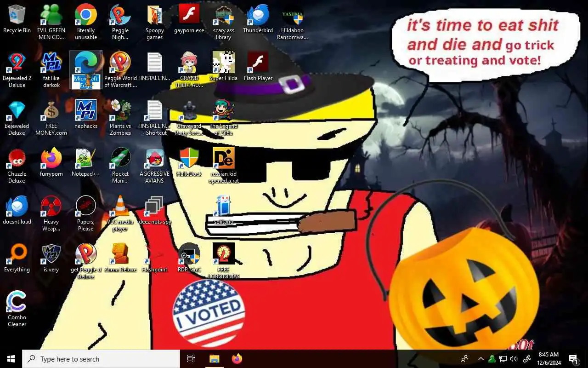Select the Microsoft Edge desktop icon

pyautogui.click(x=86, y=70)
